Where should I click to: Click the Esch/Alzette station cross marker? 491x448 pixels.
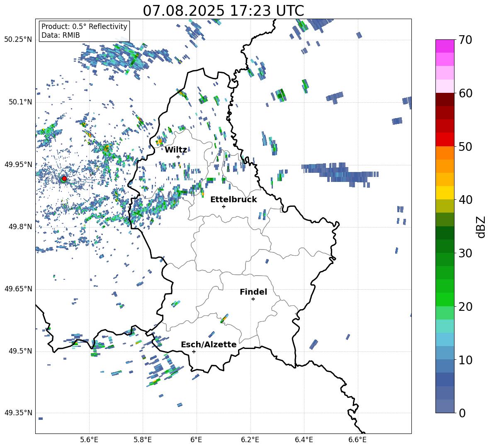coord(194,351)
